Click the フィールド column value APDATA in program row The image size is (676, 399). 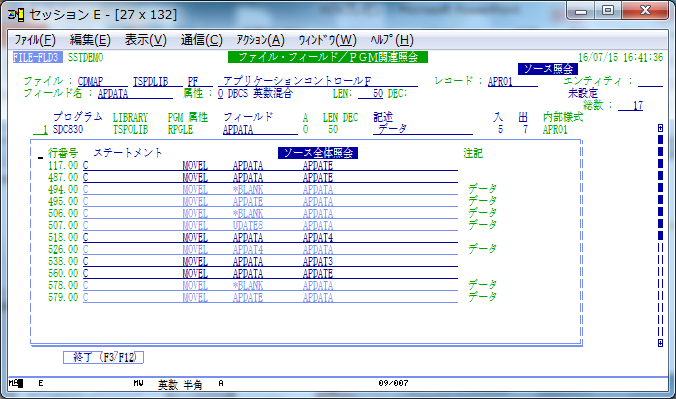[x=260, y=129]
